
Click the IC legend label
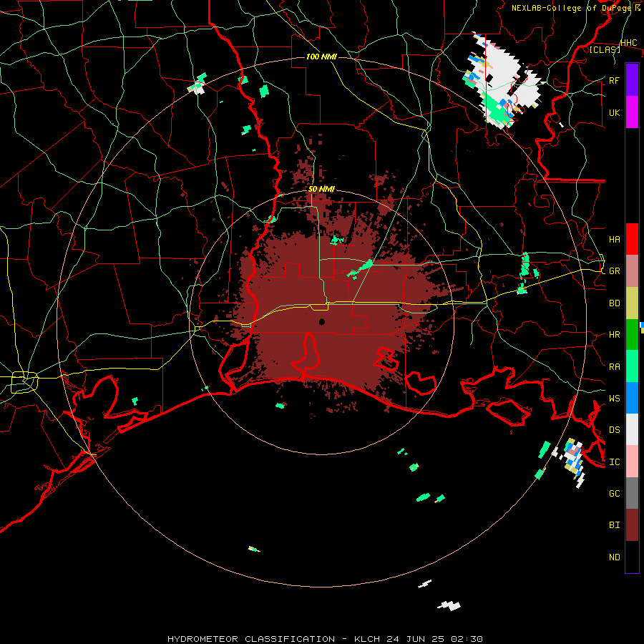pos(614,462)
